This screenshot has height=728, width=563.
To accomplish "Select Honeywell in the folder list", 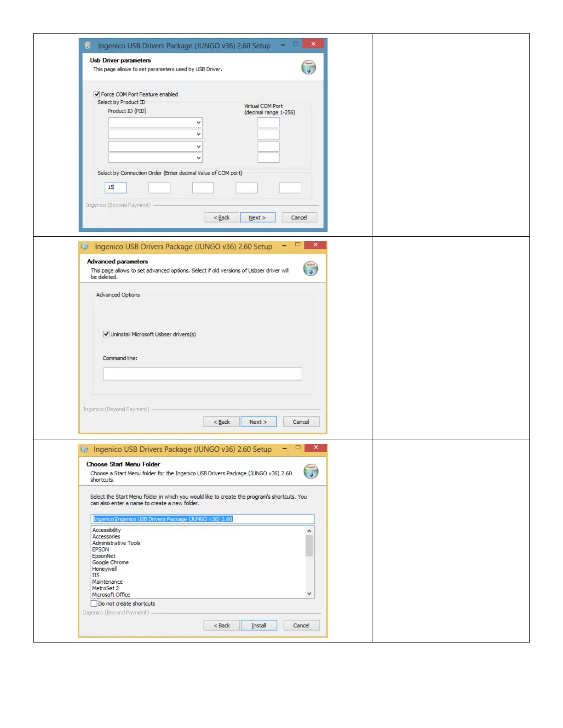I will point(104,569).
